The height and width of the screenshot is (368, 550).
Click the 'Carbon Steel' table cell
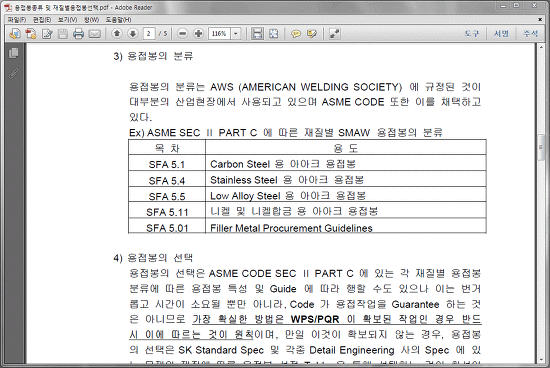[346, 163]
